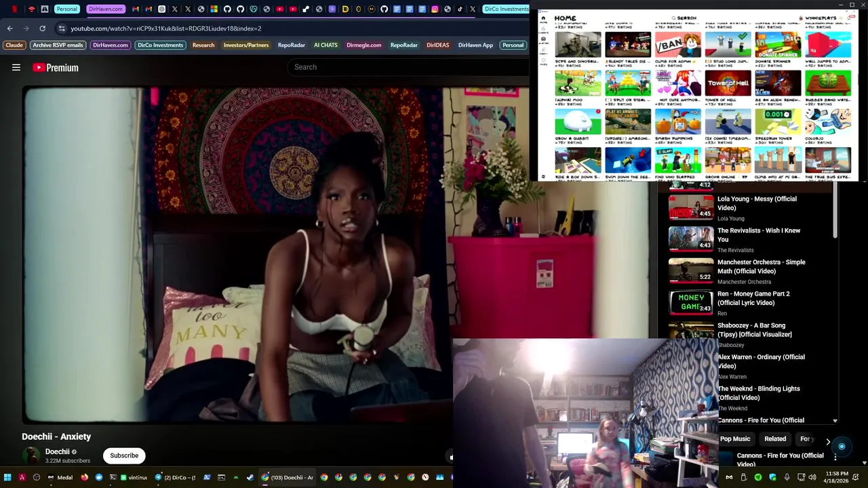
Task: Open the DirHaven App bookmark
Action: (x=475, y=45)
